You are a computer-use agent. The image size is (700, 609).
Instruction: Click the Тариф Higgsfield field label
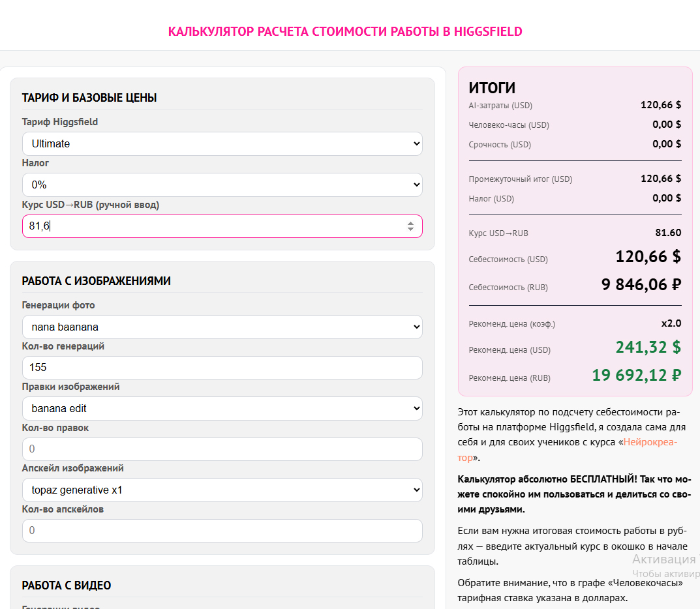coord(60,122)
